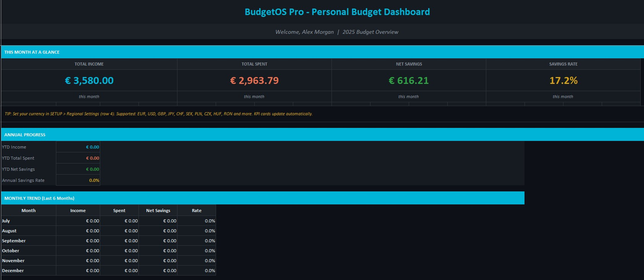
Task: Click the currency setup TIP text
Action: point(159,114)
